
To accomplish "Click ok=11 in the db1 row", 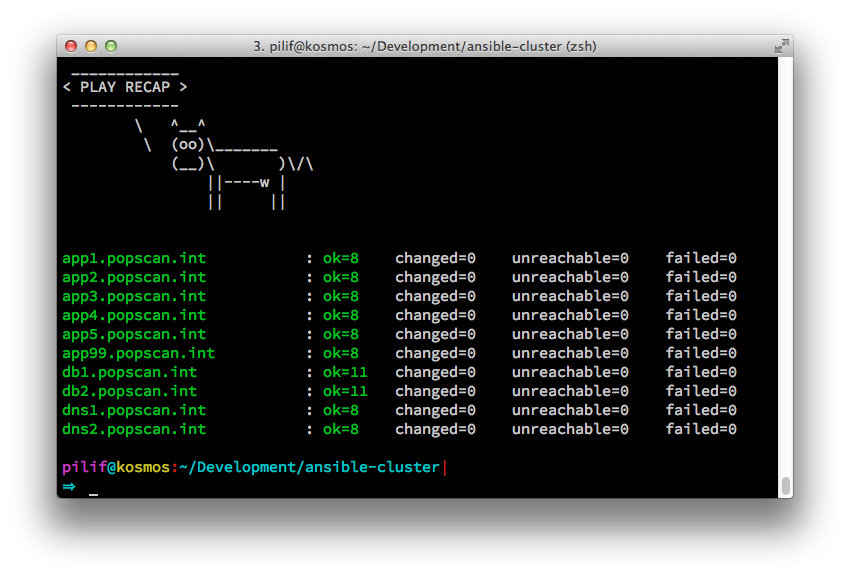I will point(345,372).
